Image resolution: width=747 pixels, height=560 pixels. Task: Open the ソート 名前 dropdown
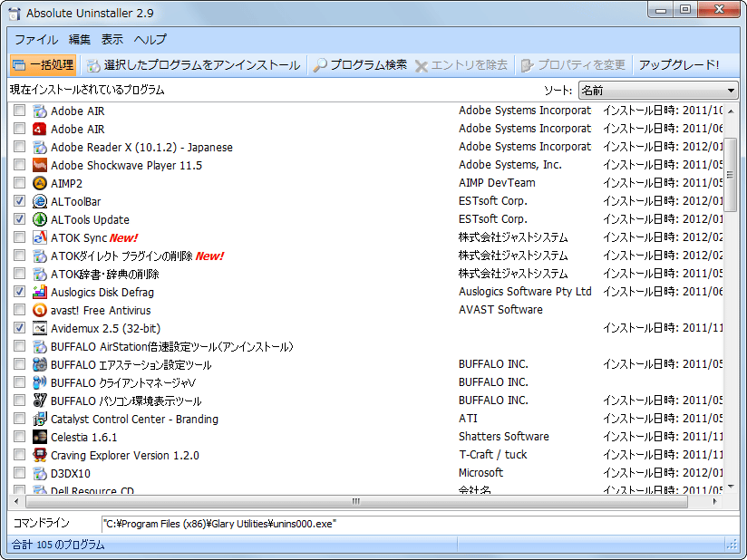point(658,91)
